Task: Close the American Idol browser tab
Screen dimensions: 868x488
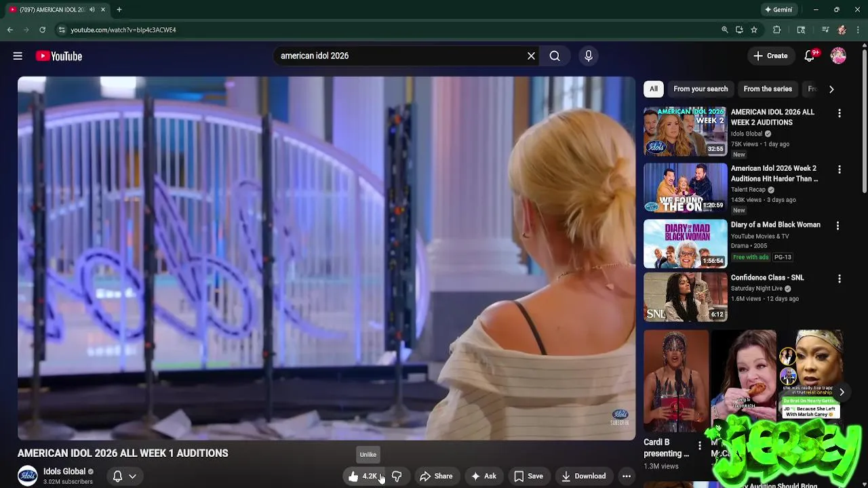Action: (103, 9)
